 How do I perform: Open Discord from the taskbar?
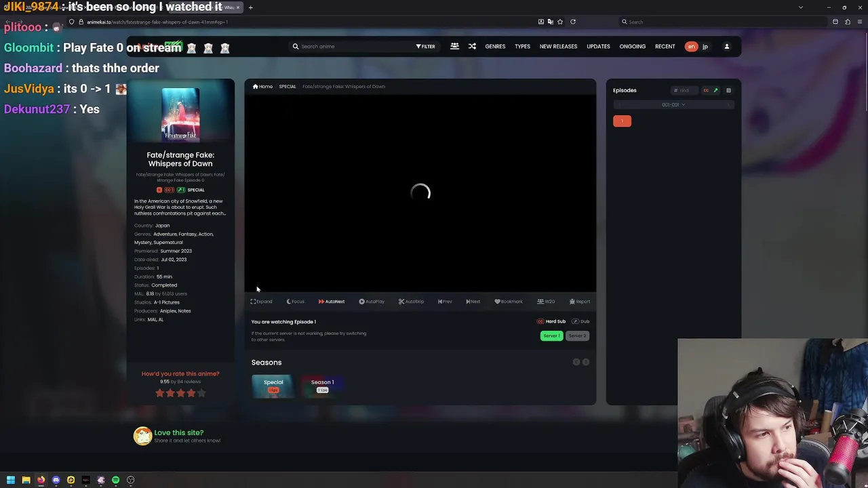(x=56, y=480)
